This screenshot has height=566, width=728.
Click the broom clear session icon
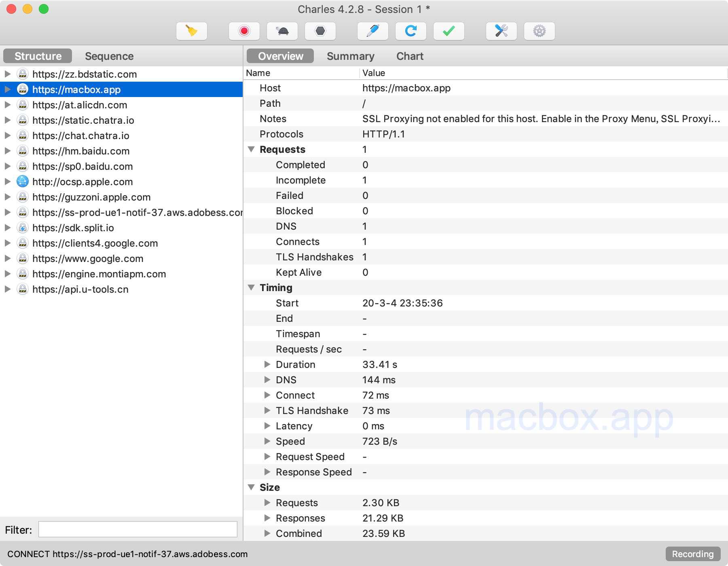192,31
